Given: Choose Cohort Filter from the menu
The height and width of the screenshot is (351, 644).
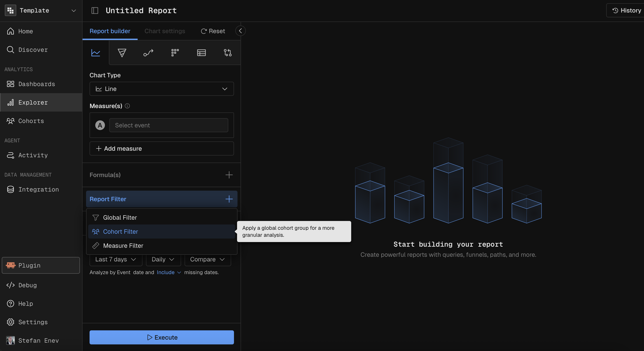Looking at the screenshot, I should click(x=162, y=232).
